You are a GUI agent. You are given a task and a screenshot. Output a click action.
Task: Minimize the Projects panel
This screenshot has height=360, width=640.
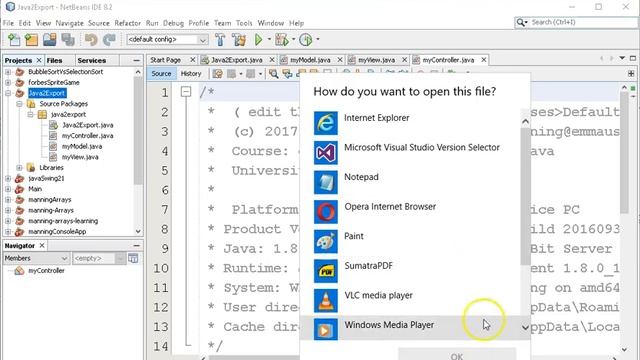pos(137,60)
